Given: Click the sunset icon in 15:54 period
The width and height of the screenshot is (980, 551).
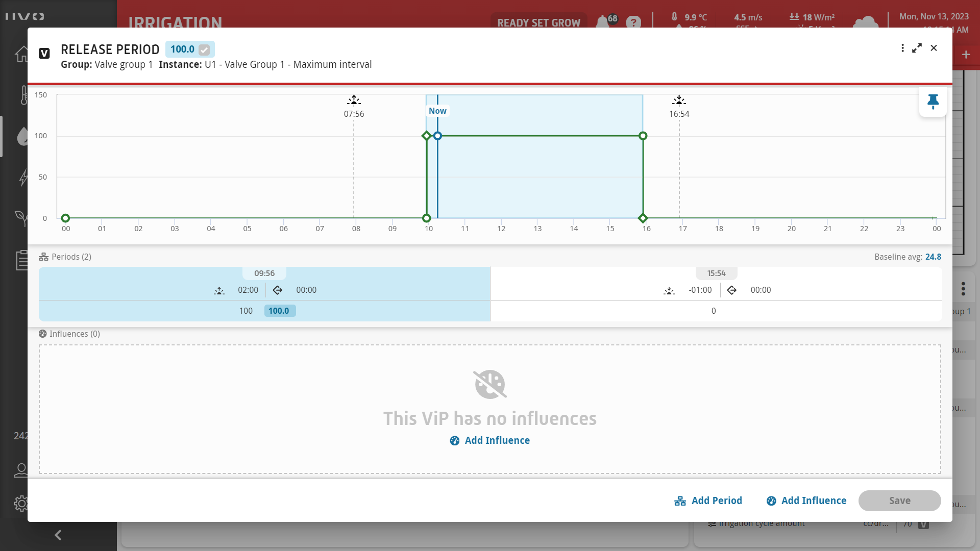Looking at the screenshot, I should coord(669,290).
